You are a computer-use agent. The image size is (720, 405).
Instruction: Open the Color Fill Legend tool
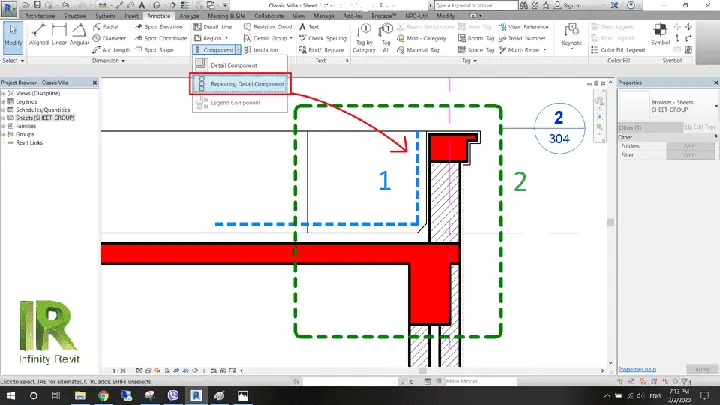pos(618,50)
